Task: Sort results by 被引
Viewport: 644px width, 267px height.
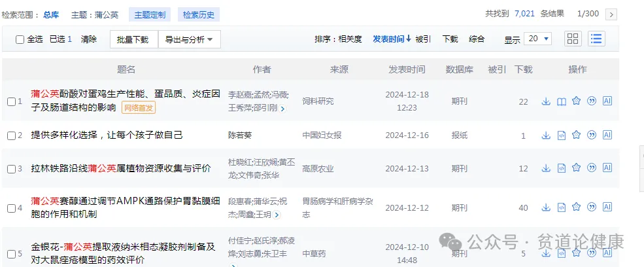Action: [x=423, y=39]
